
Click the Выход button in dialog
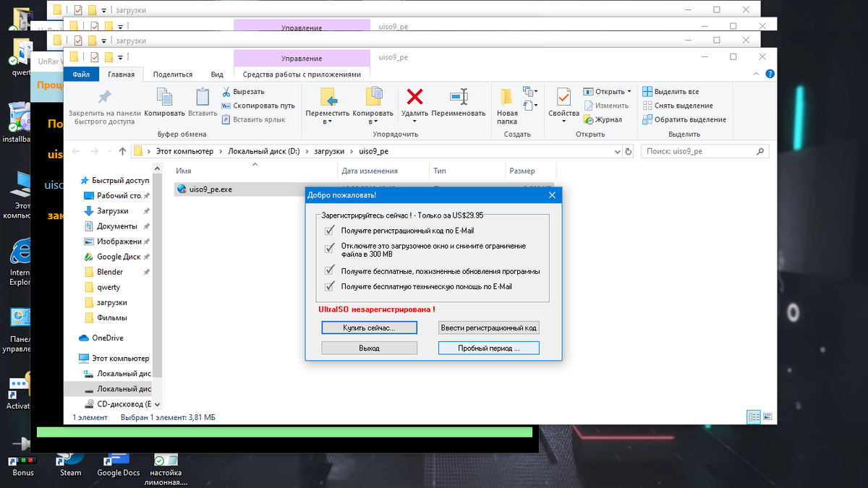point(369,348)
